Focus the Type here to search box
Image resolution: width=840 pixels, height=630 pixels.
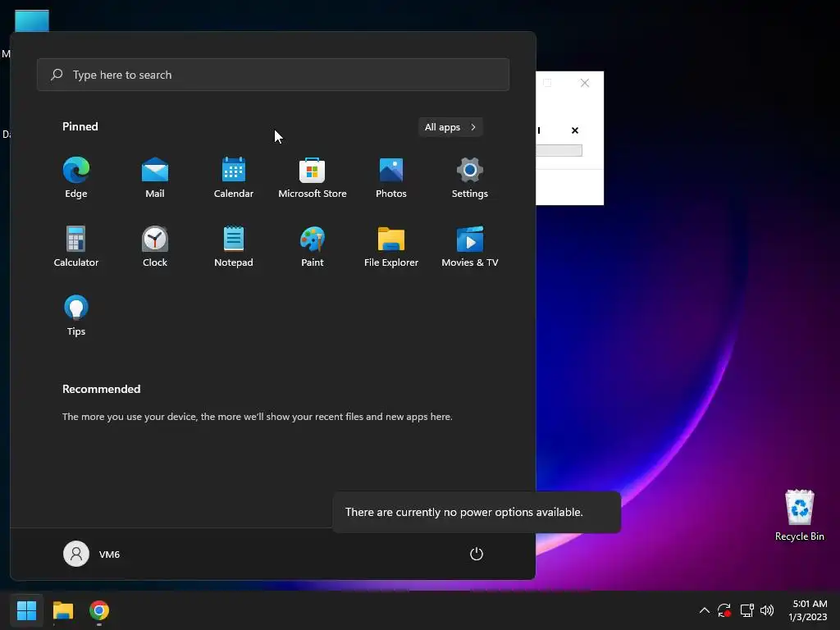click(273, 75)
